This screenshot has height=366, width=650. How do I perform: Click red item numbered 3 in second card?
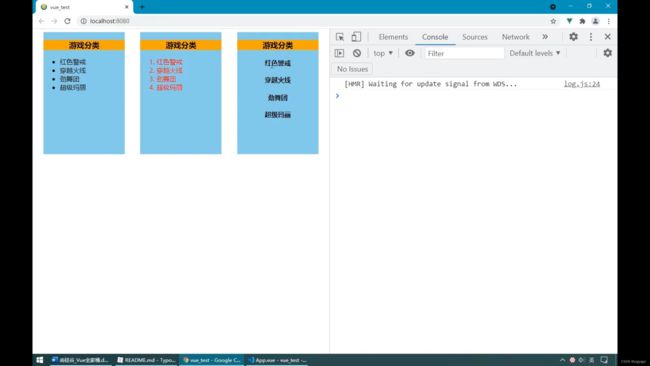(166, 79)
